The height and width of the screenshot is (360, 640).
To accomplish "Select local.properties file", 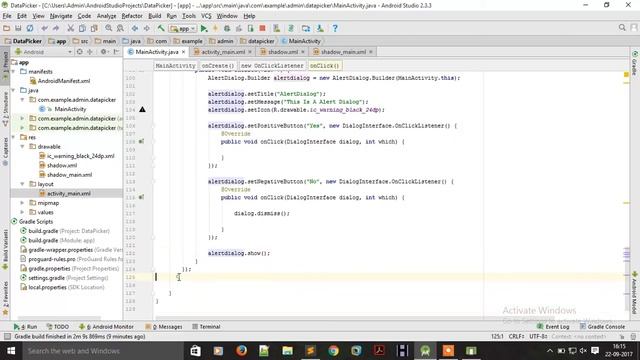I will 47,287.
